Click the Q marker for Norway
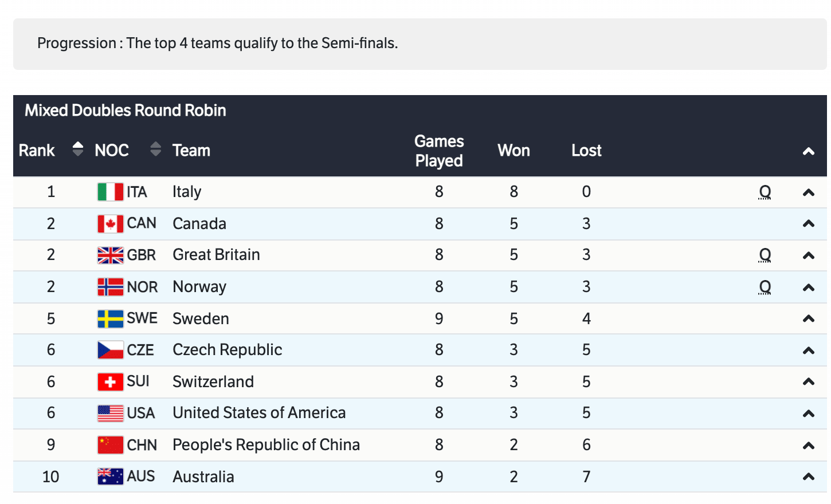The height and width of the screenshot is (504, 831). (765, 287)
